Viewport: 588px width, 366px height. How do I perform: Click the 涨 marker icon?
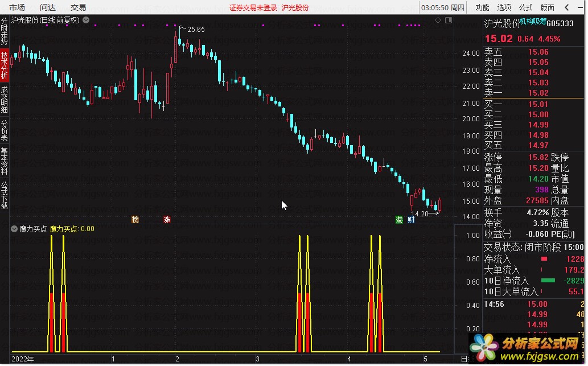167,219
